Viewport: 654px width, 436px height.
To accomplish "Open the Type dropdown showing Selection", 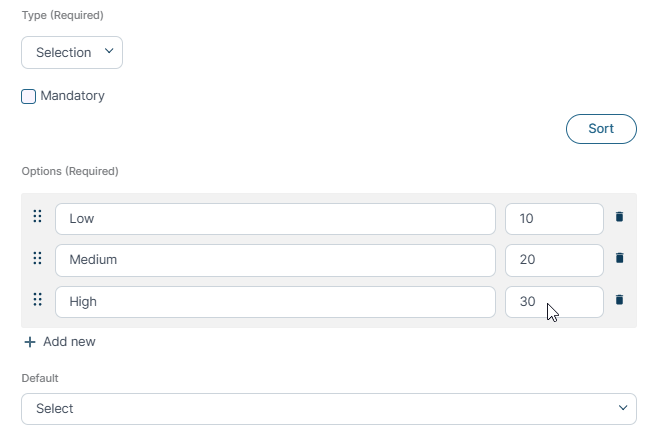I will [x=72, y=53].
